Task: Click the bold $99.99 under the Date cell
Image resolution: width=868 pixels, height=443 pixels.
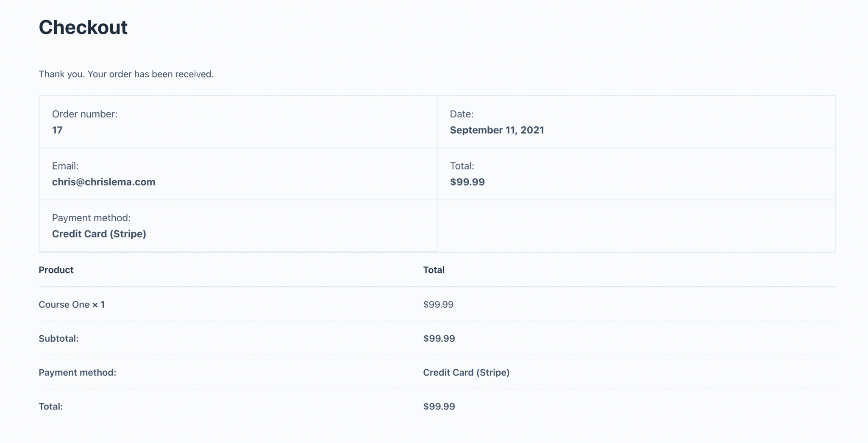Action: 467,182
